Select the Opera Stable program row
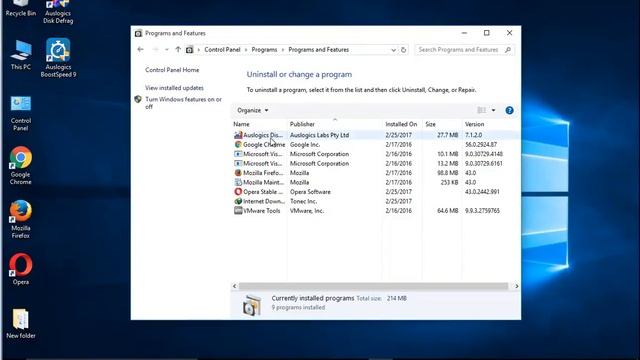This screenshot has width=640, height=360. click(x=376, y=191)
